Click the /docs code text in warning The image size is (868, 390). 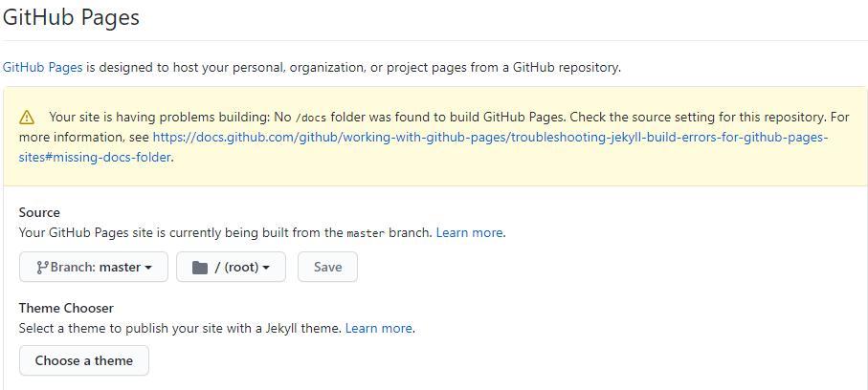pyautogui.click(x=311, y=118)
